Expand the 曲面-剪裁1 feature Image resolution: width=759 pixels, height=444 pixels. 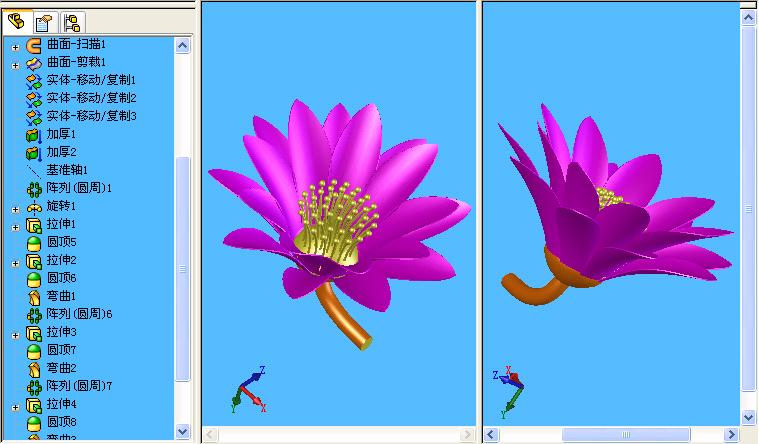[15, 65]
